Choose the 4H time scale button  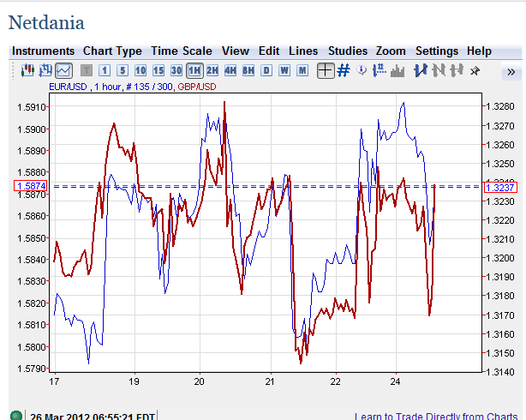point(230,70)
